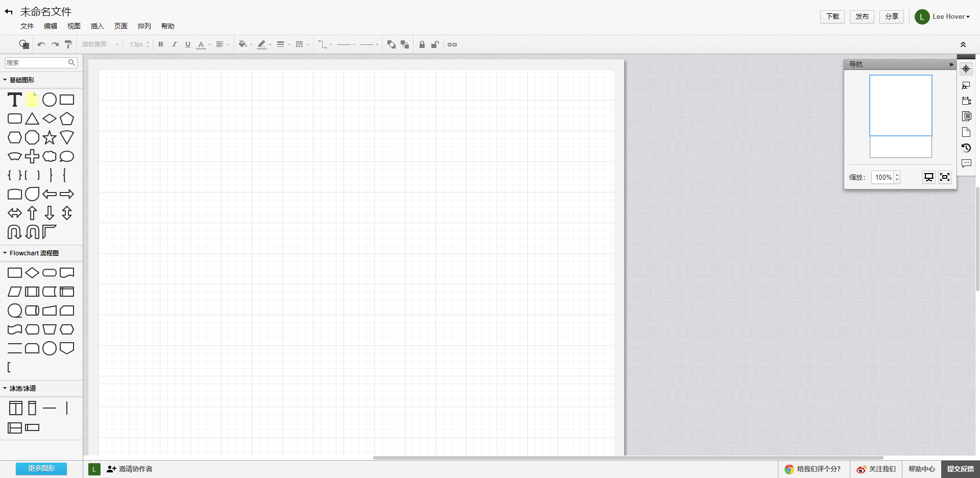Viewport: 980px width, 478px height.
Task: Open the font family dropdown
Action: (x=101, y=44)
